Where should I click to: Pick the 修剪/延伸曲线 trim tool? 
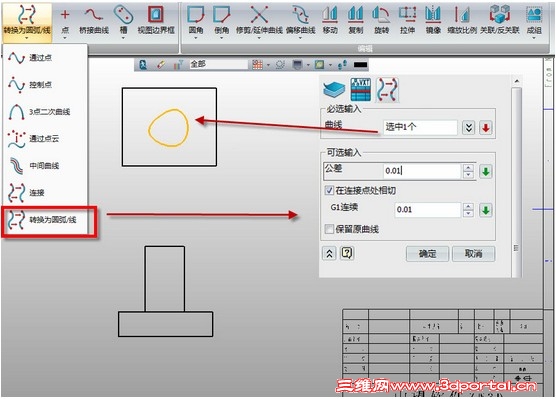[x=259, y=20]
